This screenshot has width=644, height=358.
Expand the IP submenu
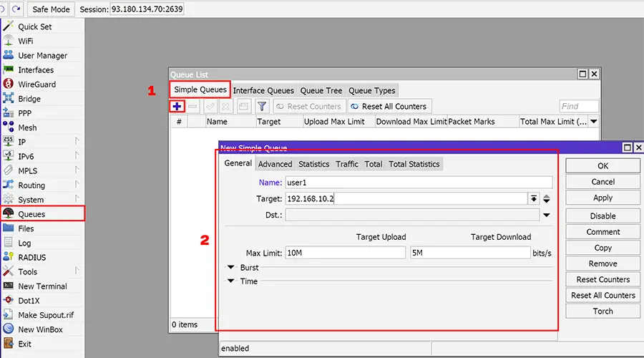77,141
